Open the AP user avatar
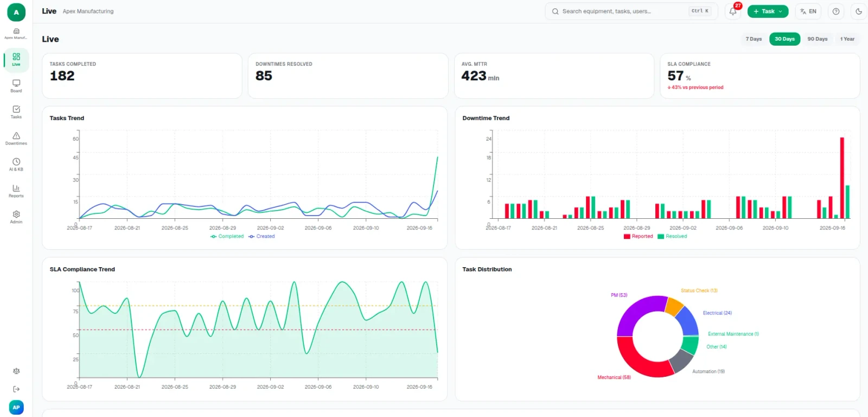Image resolution: width=868 pixels, height=417 pixels. click(16, 407)
